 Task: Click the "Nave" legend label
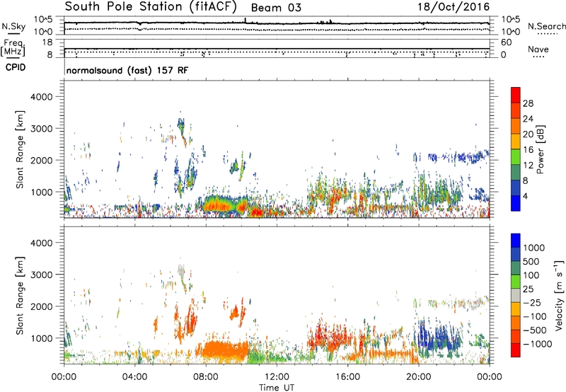point(538,49)
